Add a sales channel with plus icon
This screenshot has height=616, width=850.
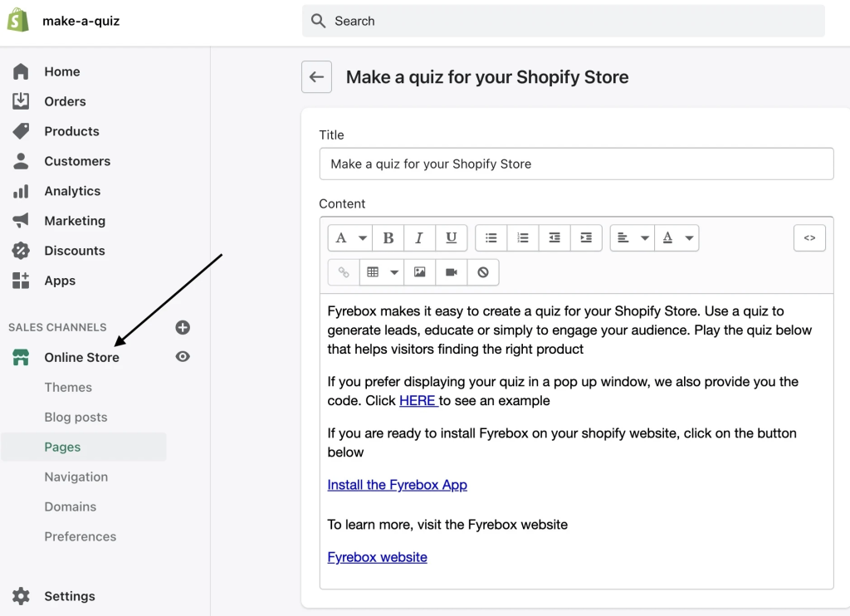pyautogui.click(x=183, y=327)
